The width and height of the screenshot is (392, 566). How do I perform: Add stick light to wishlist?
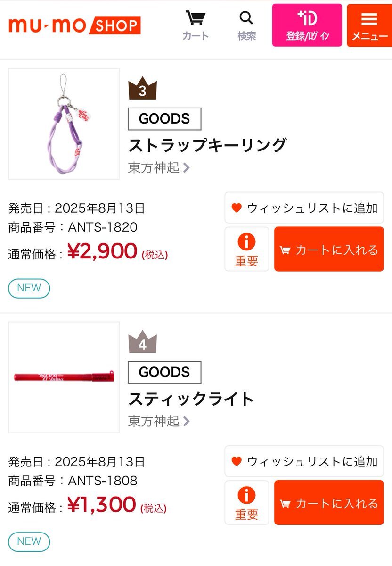pyautogui.click(x=304, y=461)
